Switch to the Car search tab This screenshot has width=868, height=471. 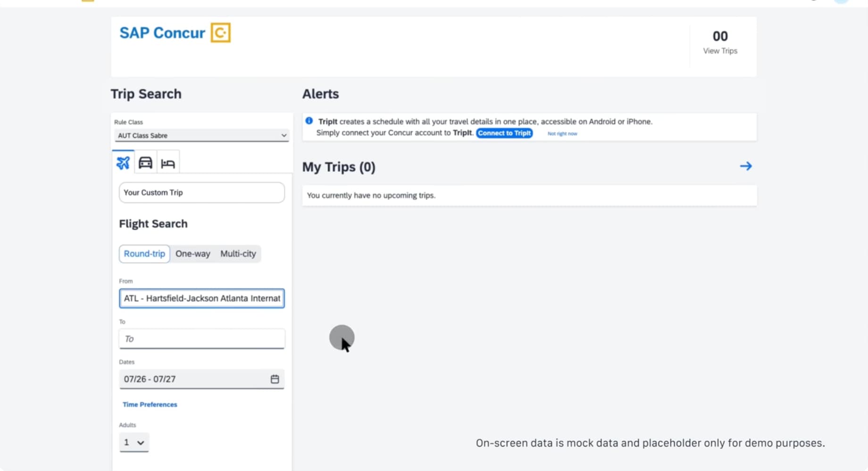(145, 163)
